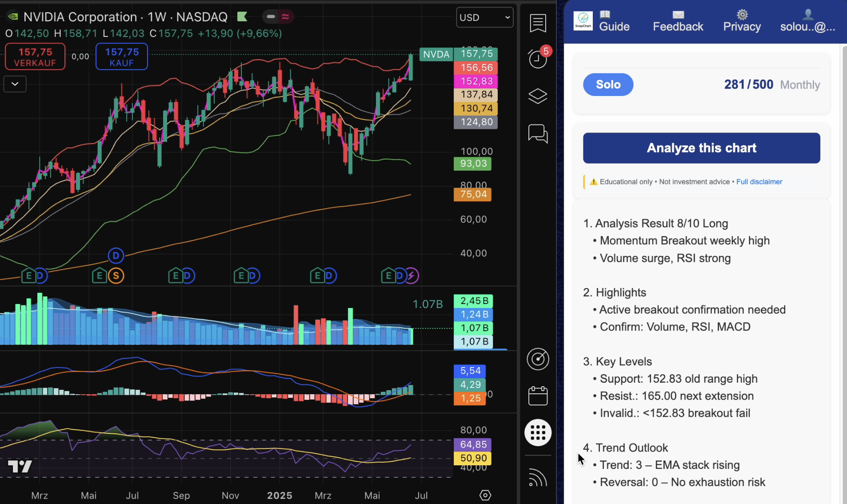Click the Solo plan badge

[608, 84]
